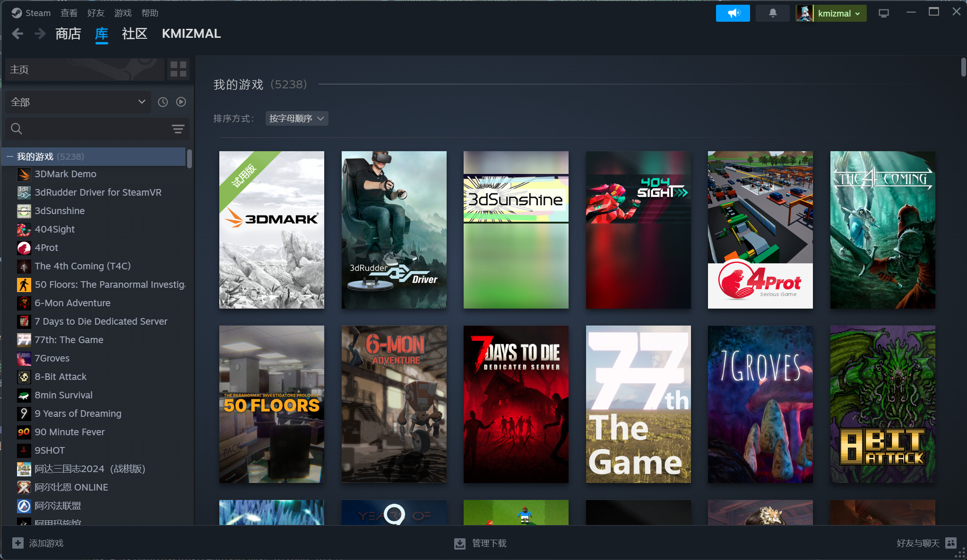Click the sidebar game list scrollbar
Screen dimensions: 967x560
pos(190,159)
